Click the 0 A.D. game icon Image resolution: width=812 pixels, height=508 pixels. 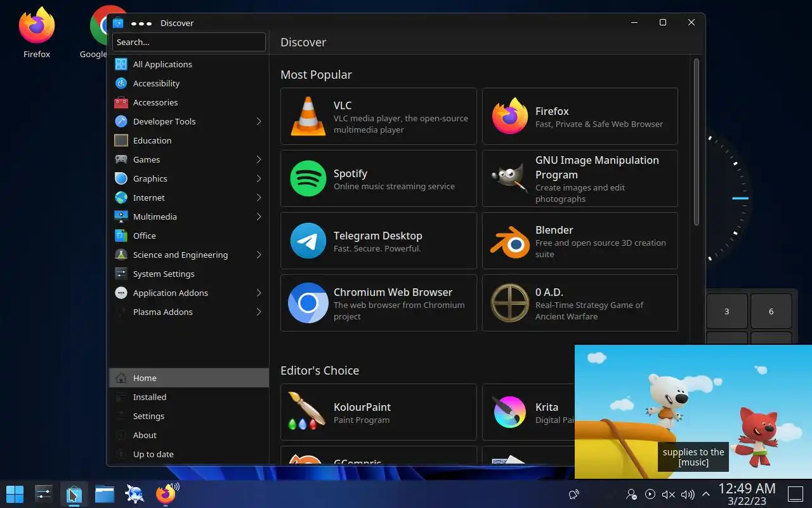click(x=509, y=303)
